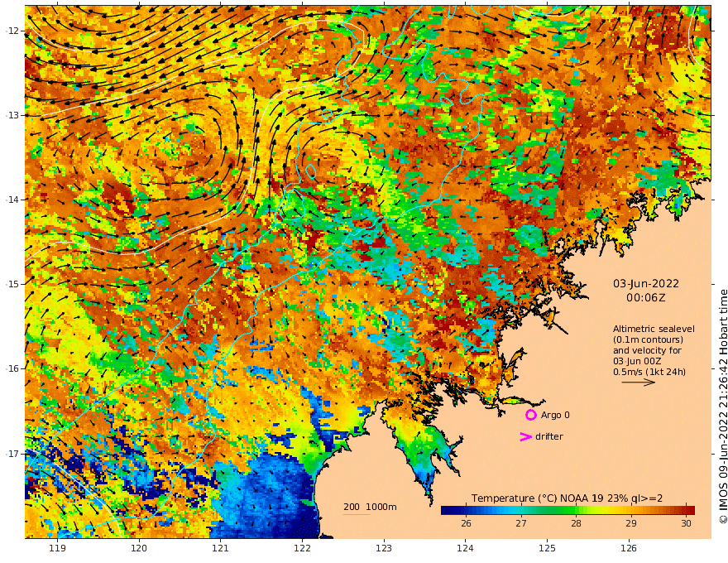Click latitude axis label -15
Screen dimensions: 728x563
coord(12,284)
